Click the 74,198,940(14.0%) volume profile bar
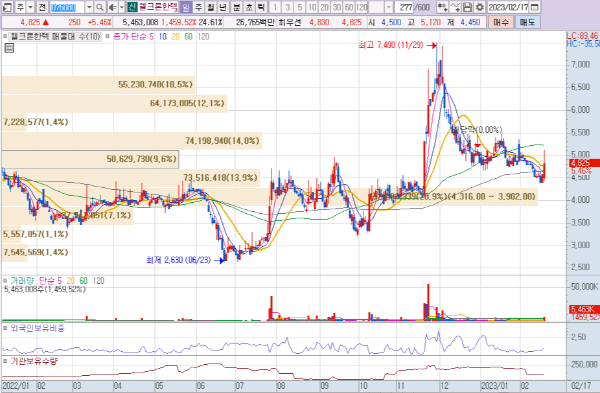This screenshot has height=393, width=600. (132, 141)
